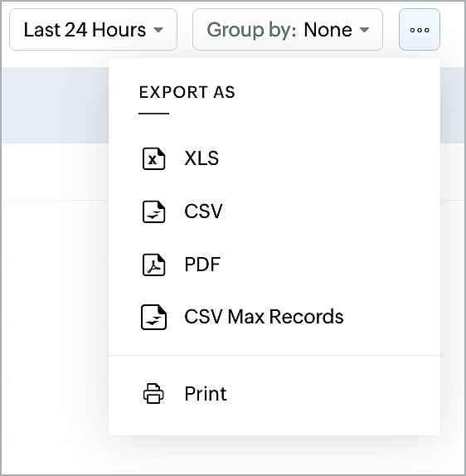Click the CSV Max Records file icon
The width and height of the screenshot is (466, 476).
point(153,317)
